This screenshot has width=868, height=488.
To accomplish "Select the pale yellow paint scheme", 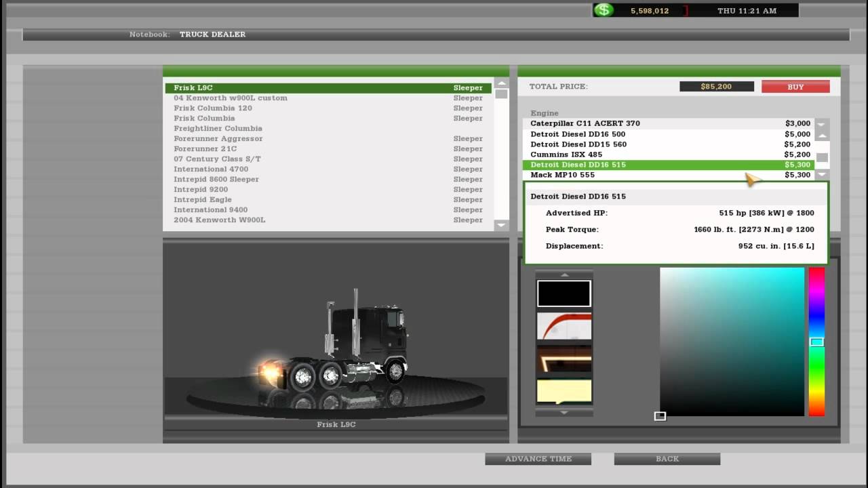I will [x=564, y=391].
